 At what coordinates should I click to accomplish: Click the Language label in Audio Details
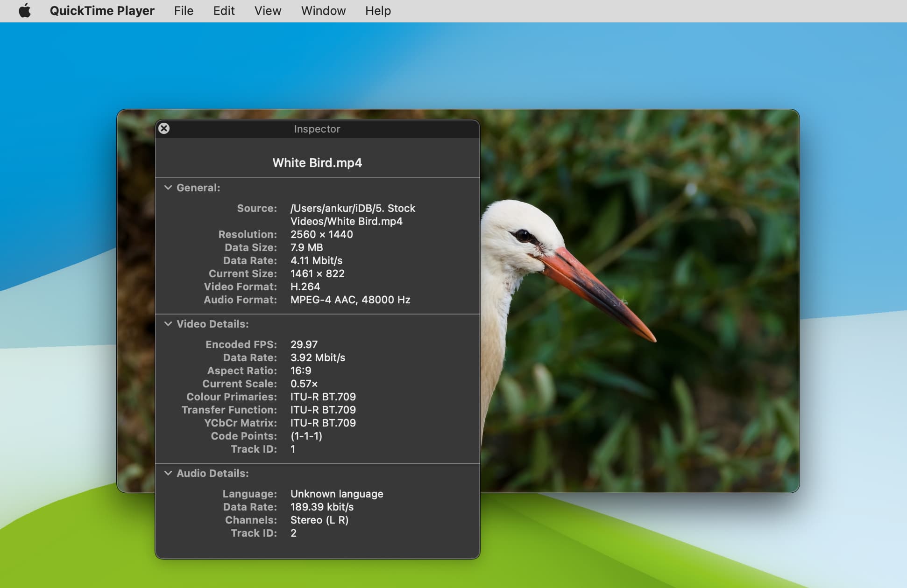coord(249,494)
